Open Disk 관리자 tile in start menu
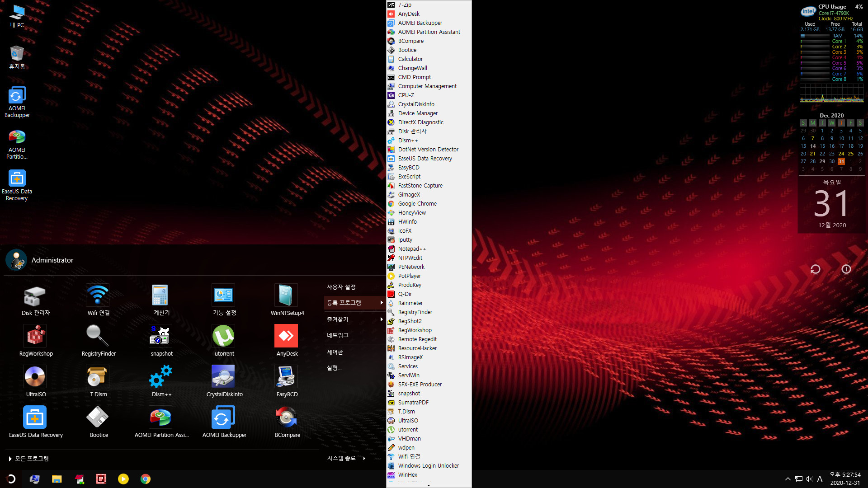This screenshot has width=868, height=488. click(36, 300)
